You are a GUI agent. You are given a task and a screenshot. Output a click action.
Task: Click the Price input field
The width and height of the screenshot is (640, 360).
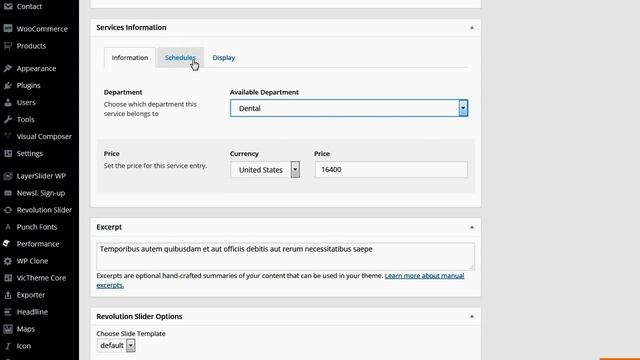coord(391,169)
